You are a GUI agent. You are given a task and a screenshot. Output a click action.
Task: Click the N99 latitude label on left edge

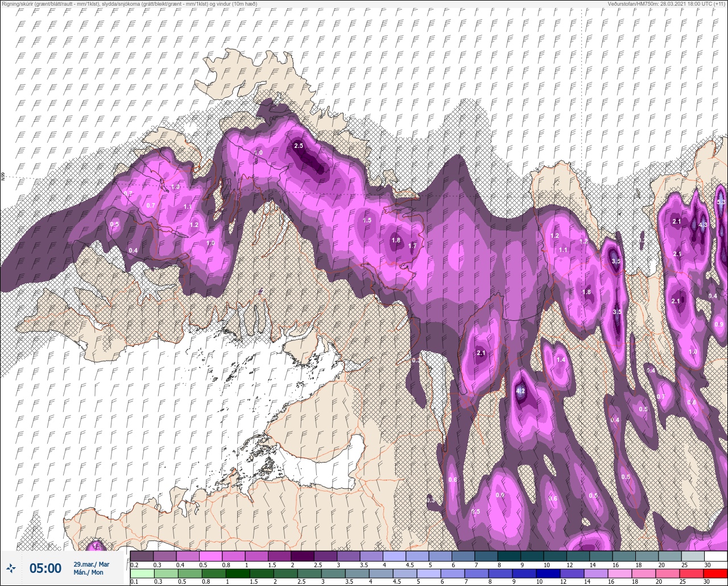click(x=3, y=178)
